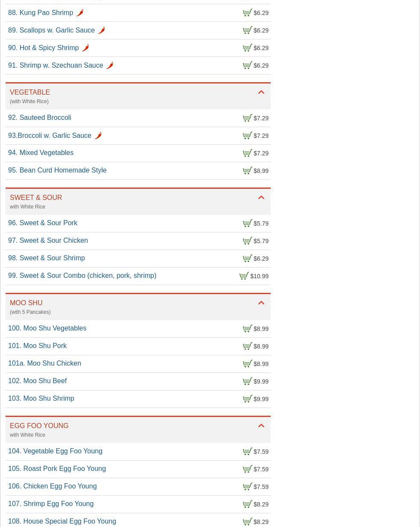Image resolution: width=420 pixels, height=527 pixels.
Task: Click cart icon for Sweet & Sour Combo
Action: [244, 276]
